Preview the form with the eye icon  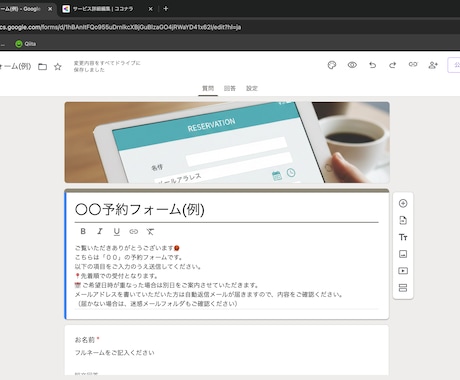(352, 65)
